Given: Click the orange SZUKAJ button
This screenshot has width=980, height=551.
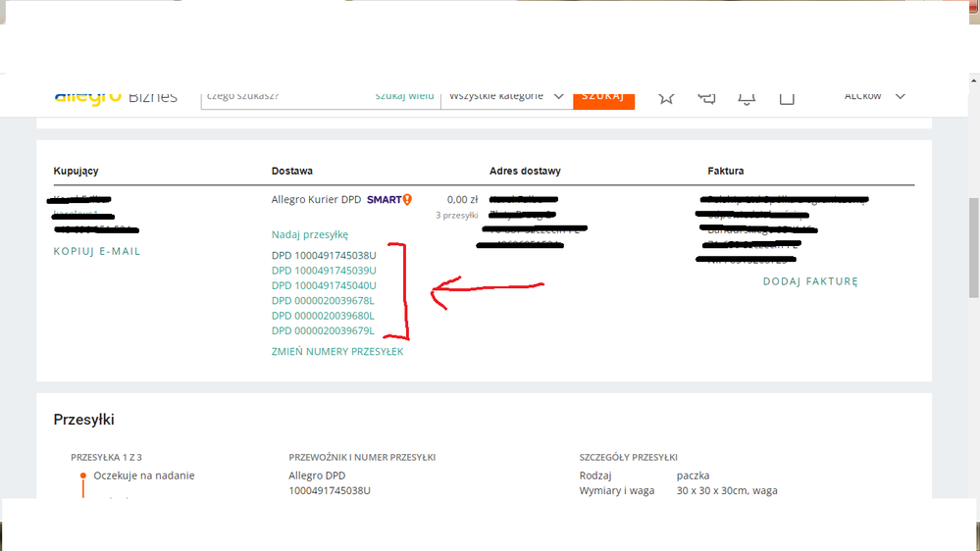Looking at the screenshot, I should (603, 99).
